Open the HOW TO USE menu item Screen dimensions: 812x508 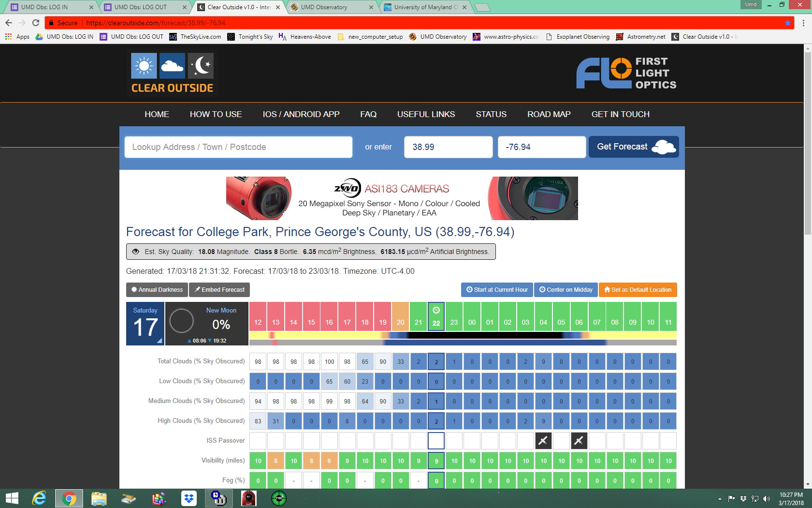point(216,114)
